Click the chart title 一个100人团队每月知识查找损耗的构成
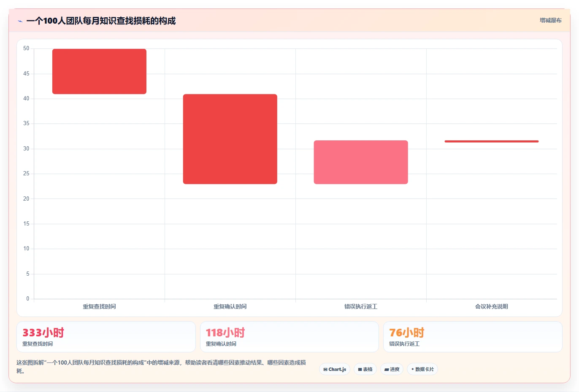The width and height of the screenshot is (579, 392). pos(101,21)
